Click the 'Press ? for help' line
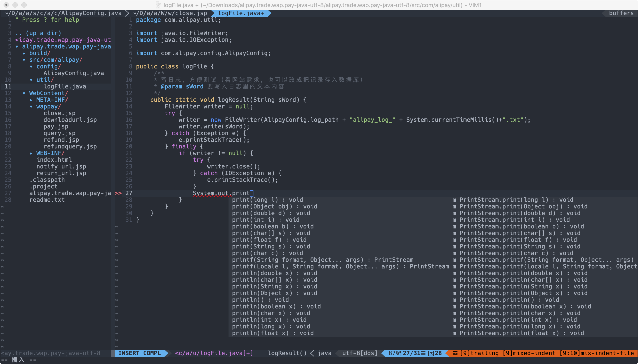This screenshot has width=638, height=364. [x=47, y=20]
